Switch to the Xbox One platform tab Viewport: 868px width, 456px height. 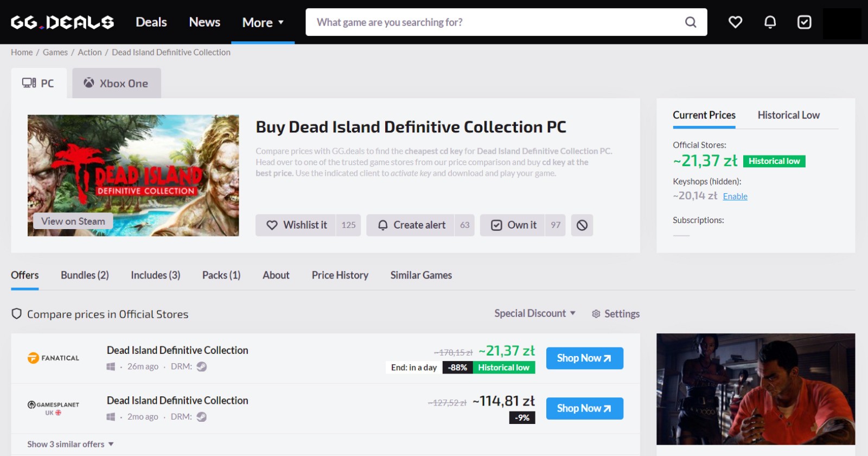coord(117,83)
